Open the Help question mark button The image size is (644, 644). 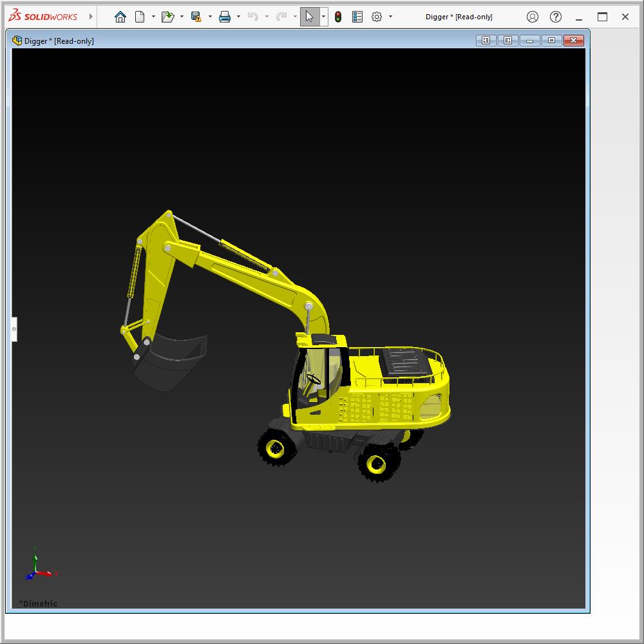[x=556, y=17]
